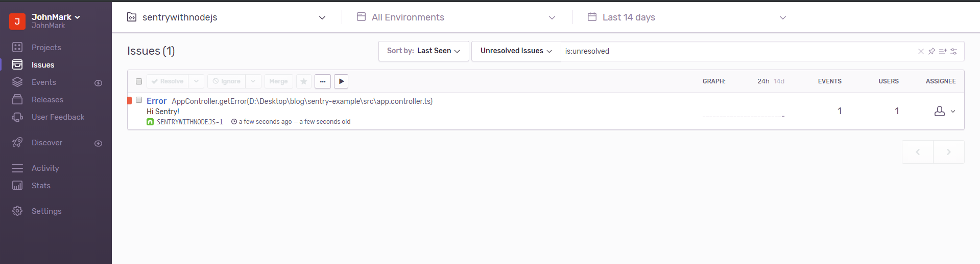The height and width of the screenshot is (264, 980).
Task: Open Releases in the sidebar
Action: click(x=47, y=100)
